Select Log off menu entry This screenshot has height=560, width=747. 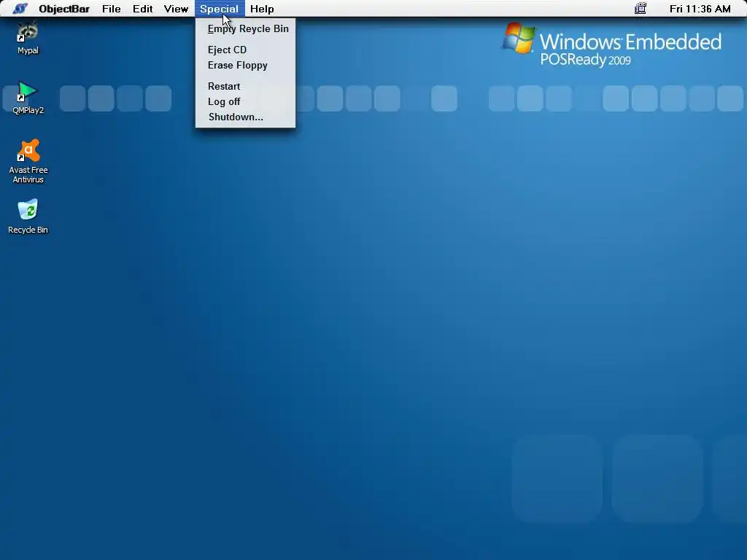(245, 101)
